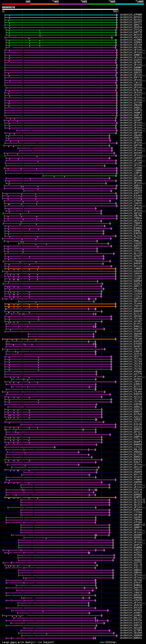
Task: Click hit UniRef100_Q014P7
Action: click(131, 120)
